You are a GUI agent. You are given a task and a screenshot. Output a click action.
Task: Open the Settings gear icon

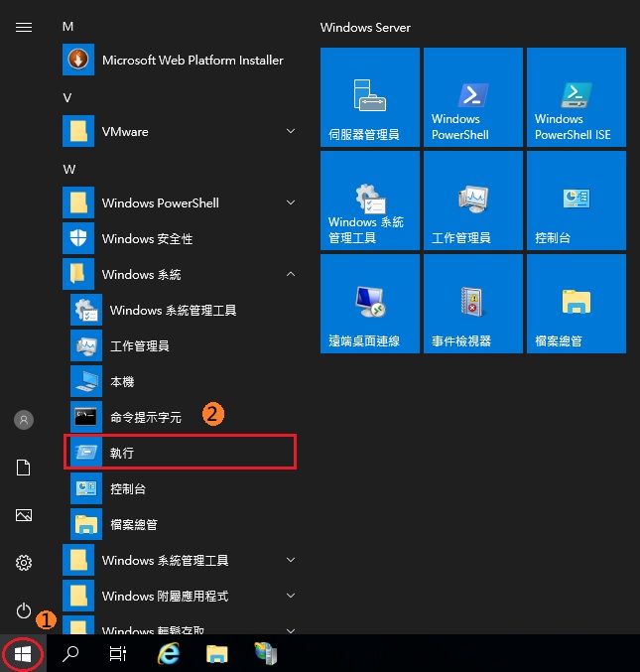24,563
